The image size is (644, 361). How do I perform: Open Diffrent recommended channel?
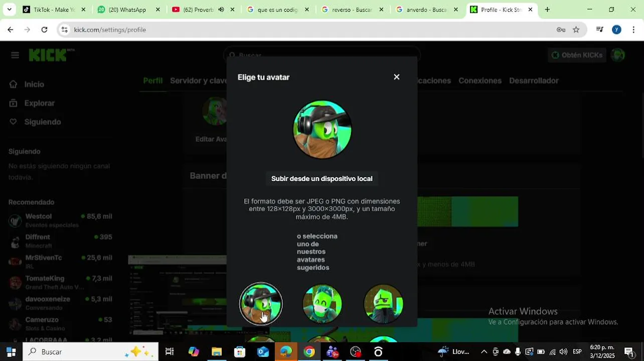pyautogui.click(x=60, y=241)
